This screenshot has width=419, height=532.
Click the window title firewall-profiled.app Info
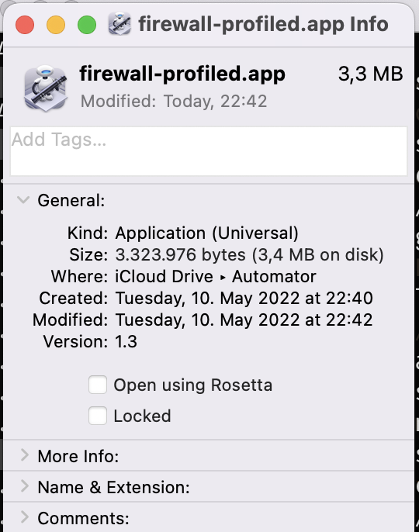[264, 25]
